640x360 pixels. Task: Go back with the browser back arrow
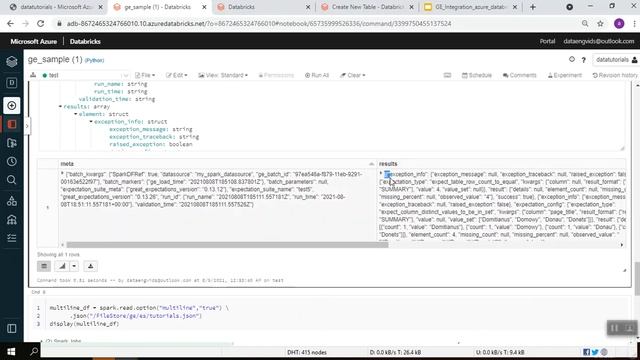10,24
